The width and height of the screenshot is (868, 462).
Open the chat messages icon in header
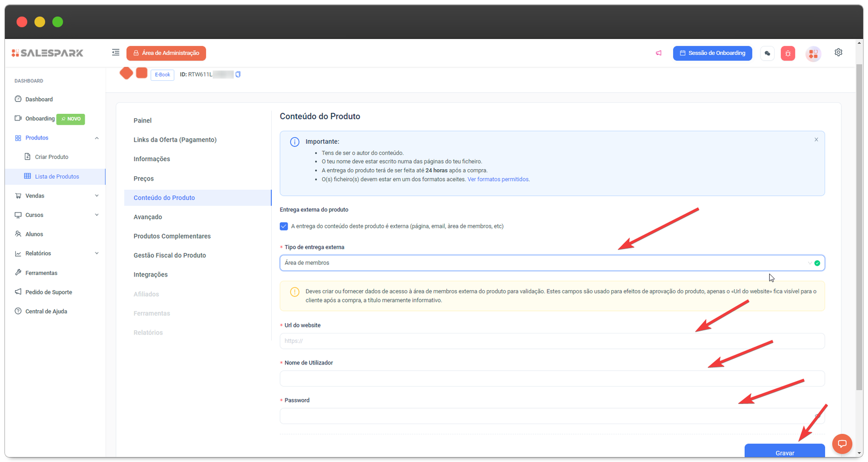pos(767,53)
